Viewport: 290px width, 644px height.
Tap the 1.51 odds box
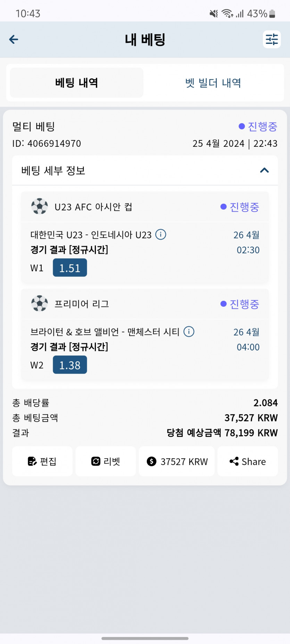point(70,268)
